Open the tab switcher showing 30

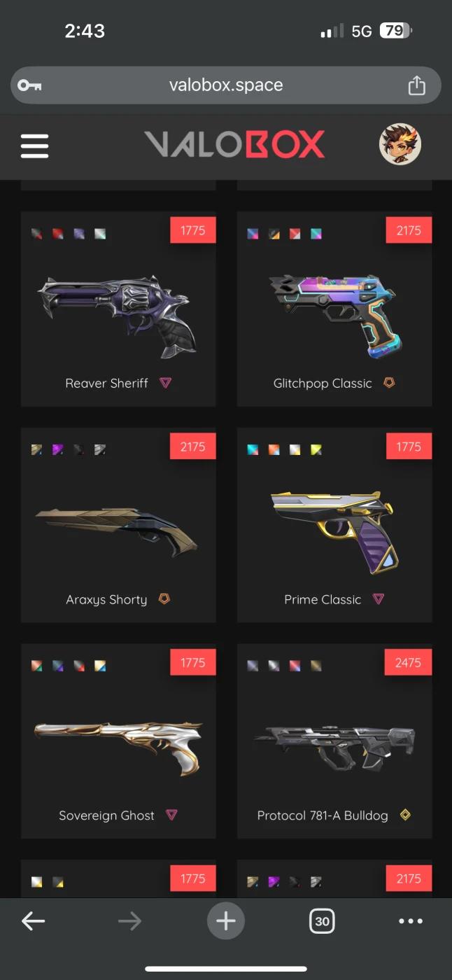point(322,920)
